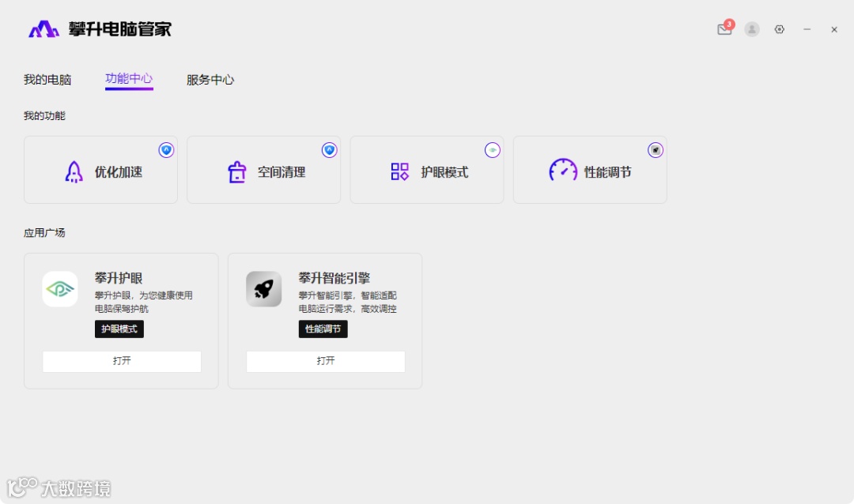Click the 攀升智能引擎 rocket app icon
This screenshot has height=504, width=854.
263,289
